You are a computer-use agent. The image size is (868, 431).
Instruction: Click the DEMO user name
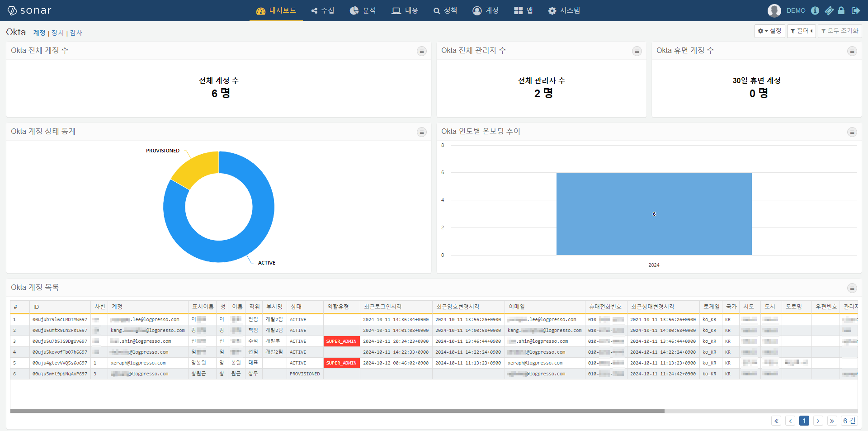click(x=796, y=10)
